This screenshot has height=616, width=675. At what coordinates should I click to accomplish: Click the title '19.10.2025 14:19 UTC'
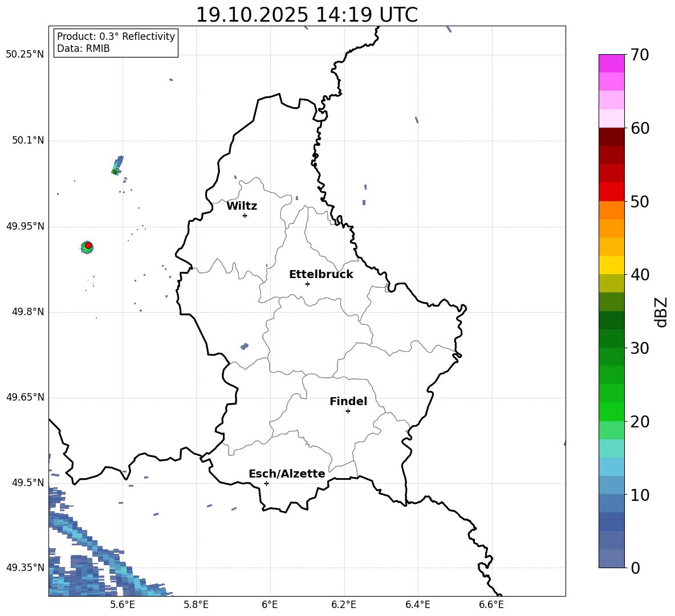tap(307, 15)
